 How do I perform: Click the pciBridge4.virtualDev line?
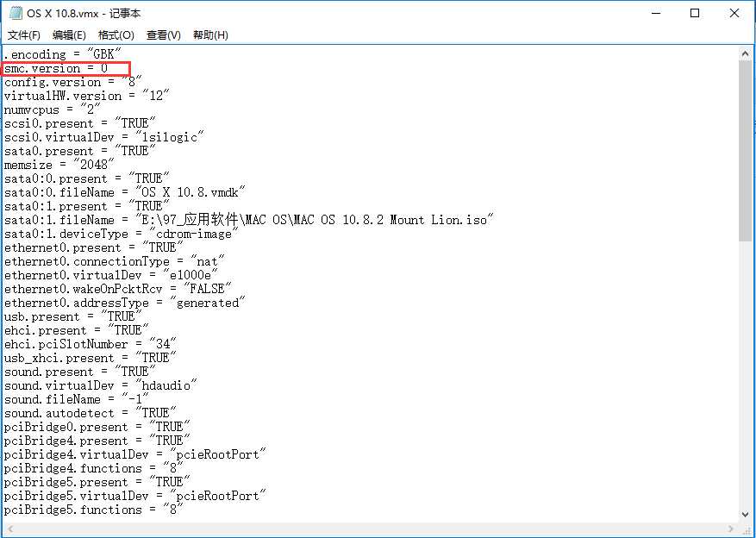[135, 454]
